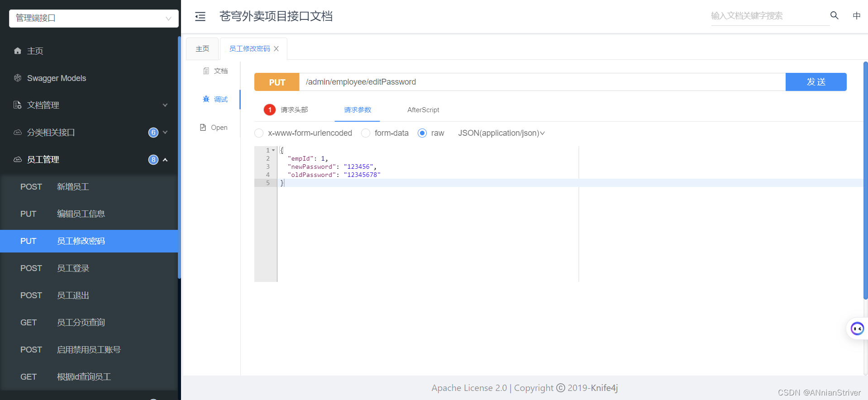Open POST 员工退出 endpoint

[x=89, y=295]
